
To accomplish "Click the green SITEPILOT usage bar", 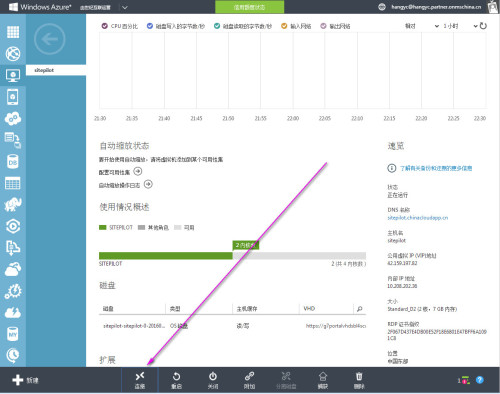I will tap(166, 256).
